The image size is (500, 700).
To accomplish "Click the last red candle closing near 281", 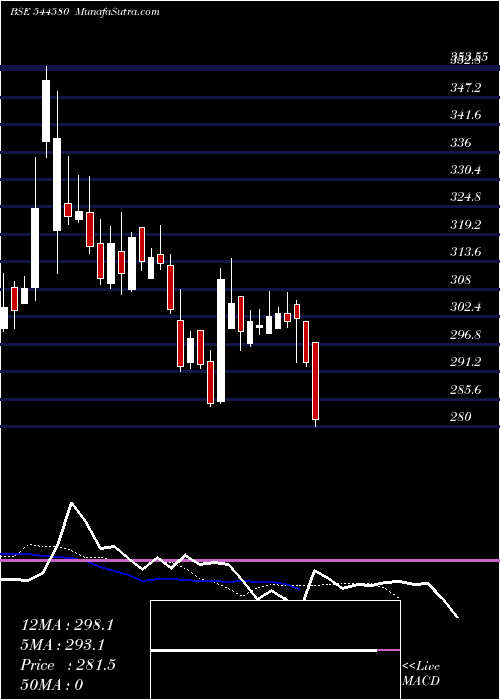I will point(316,381).
